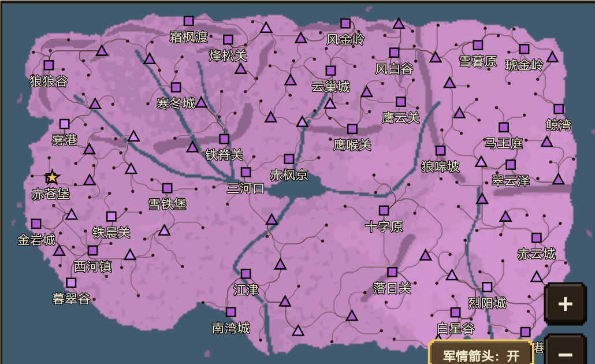This screenshot has width=595, height=364.
Task: Click the 鹰云关 pass marker
Action: tap(401, 102)
